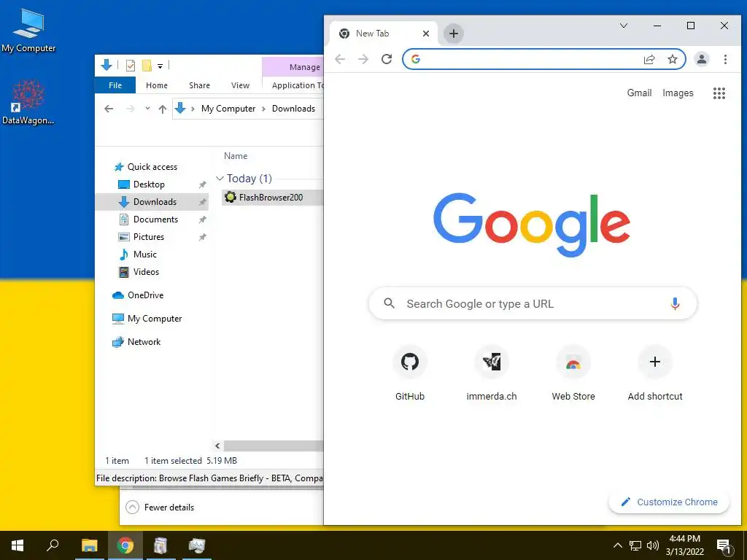Select Desktop in navigation pane

click(149, 184)
